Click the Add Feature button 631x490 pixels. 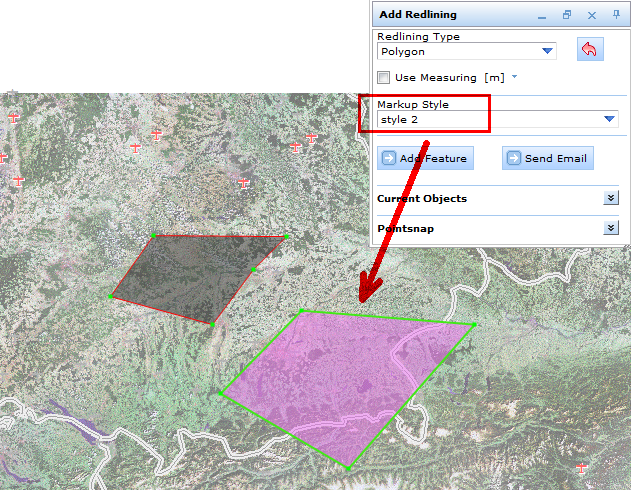coord(424,158)
